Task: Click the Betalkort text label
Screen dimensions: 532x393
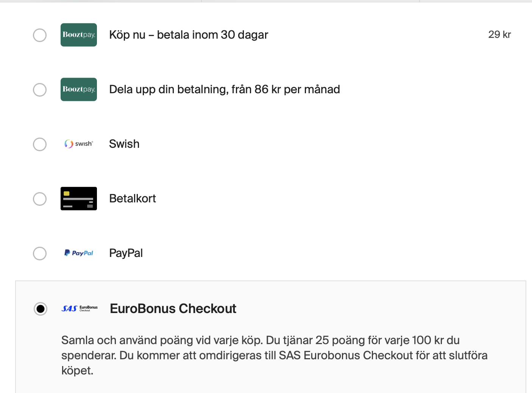Action: [133, 199]
